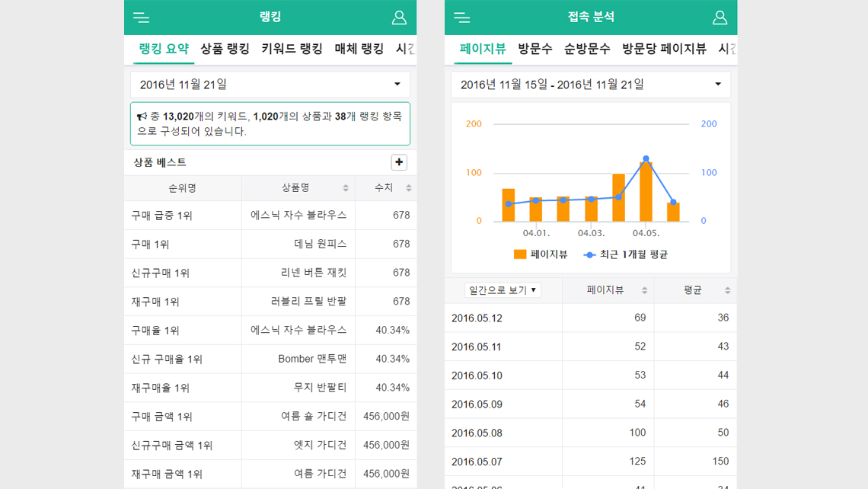Sort by 평균 column sort icon
The height and width of the screenshot is (489, 868).
pyautogui.click(x=727, y=290)
